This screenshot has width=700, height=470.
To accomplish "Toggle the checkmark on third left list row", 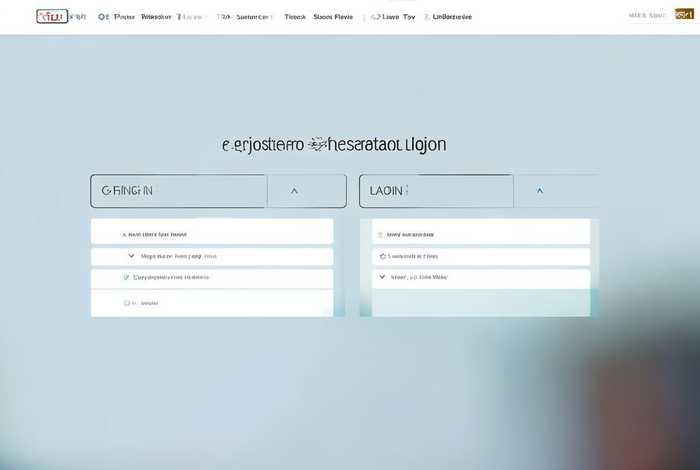I will tap(125, 278).
